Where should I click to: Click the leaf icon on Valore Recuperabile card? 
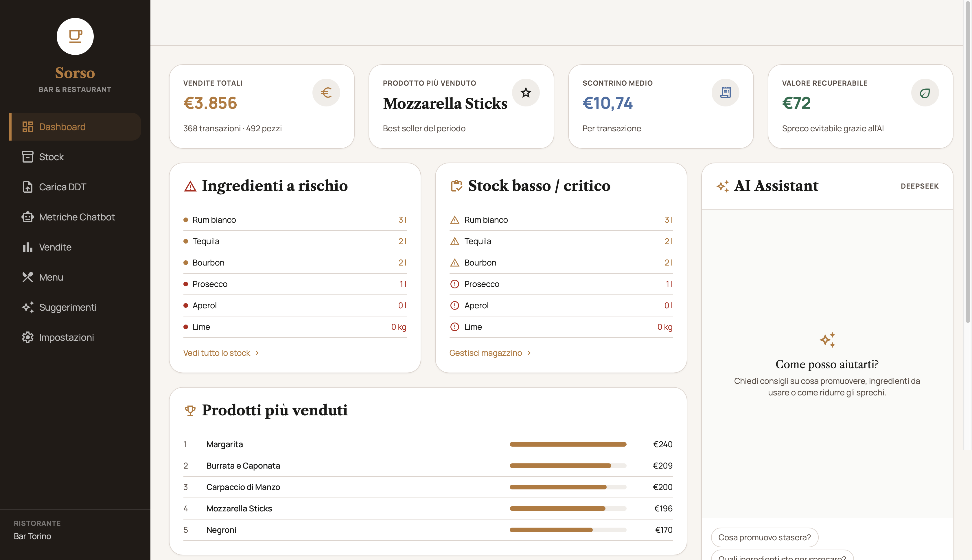click(x=925, y=92)
